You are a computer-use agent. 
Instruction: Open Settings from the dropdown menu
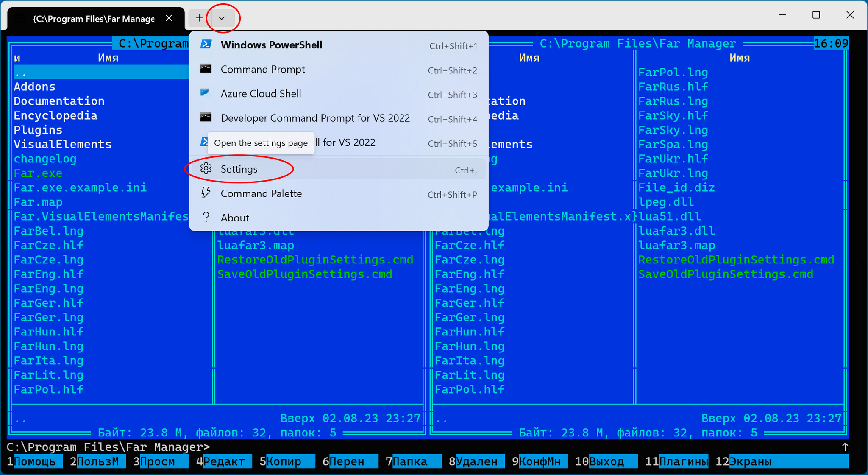point(339,169)
